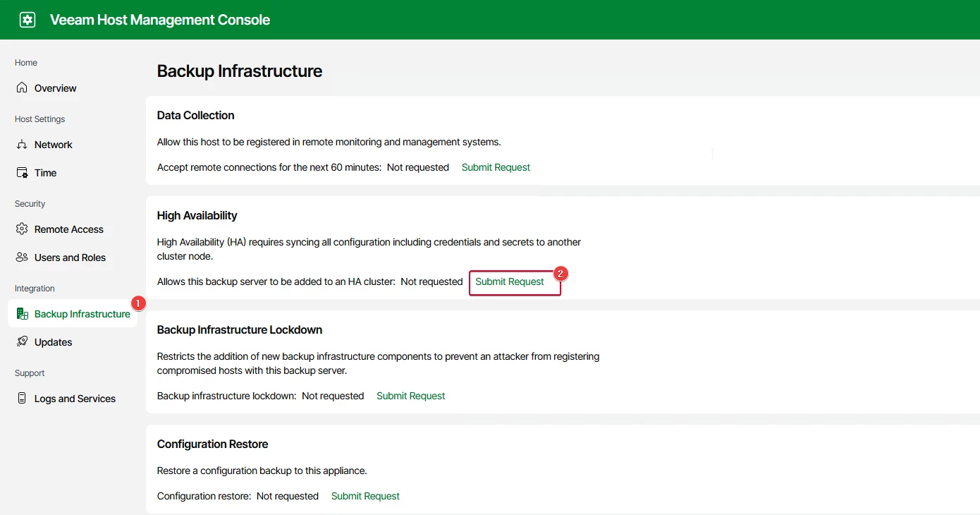This screenshot has width=980, height=515.
Task: Open the Overview page
Action: (56, 88)
